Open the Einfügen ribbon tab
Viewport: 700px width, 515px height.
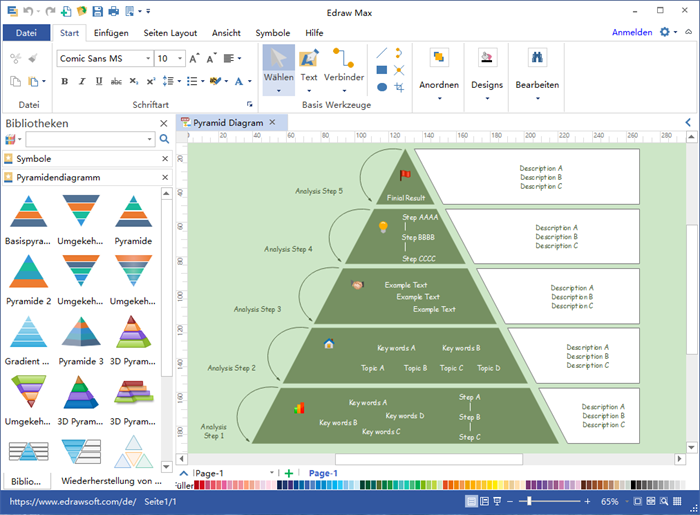(x=111, y=33)
